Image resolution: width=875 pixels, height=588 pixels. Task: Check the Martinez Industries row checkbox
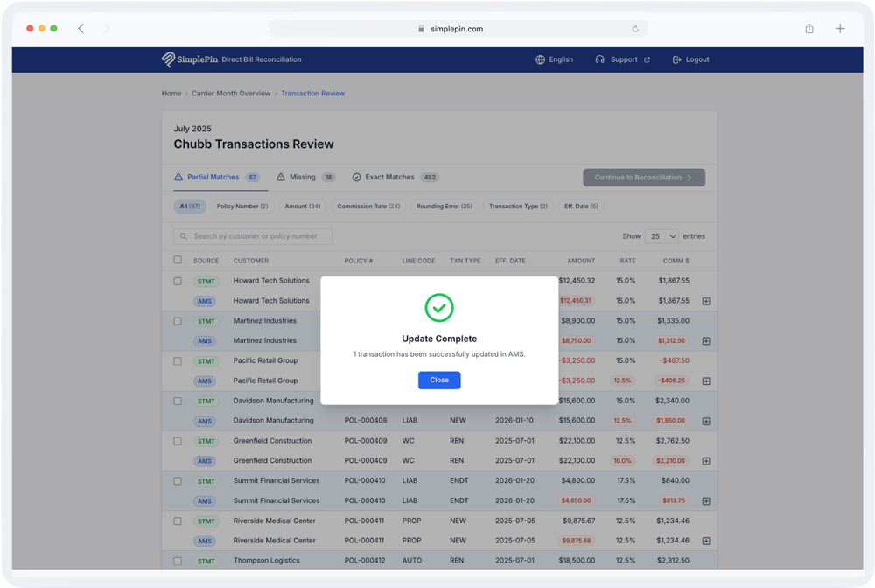tap(178, 321)
